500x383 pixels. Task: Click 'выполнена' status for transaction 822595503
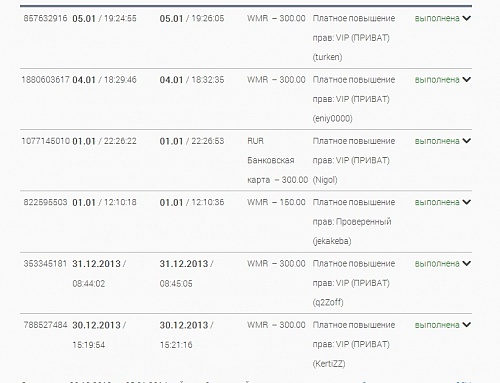[437, 202]
